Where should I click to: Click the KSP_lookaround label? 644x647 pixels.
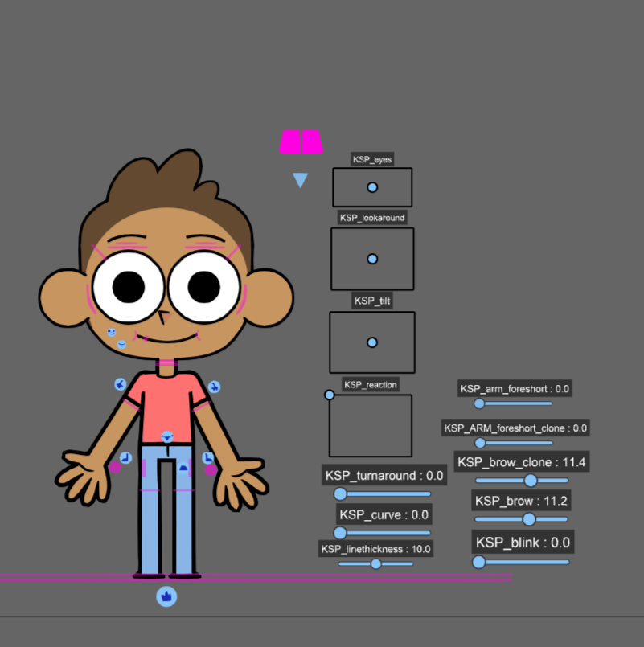(x=372, y=218)
